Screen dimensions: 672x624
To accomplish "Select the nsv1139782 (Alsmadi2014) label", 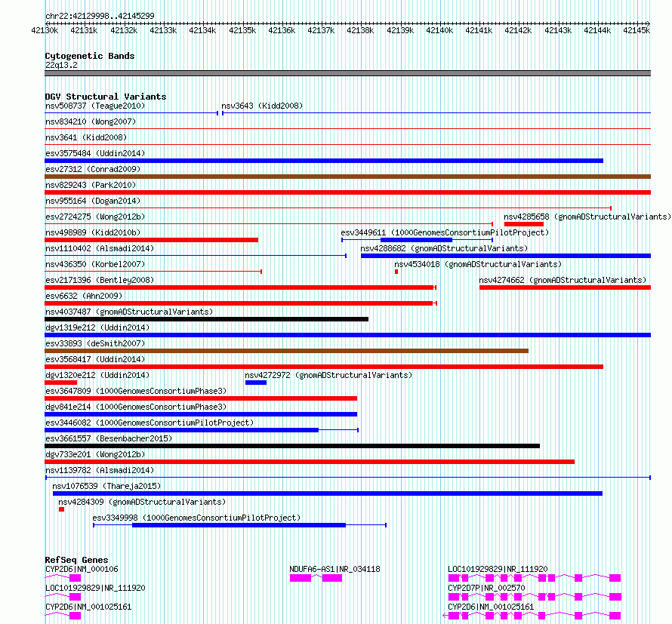I will [100, 470].
